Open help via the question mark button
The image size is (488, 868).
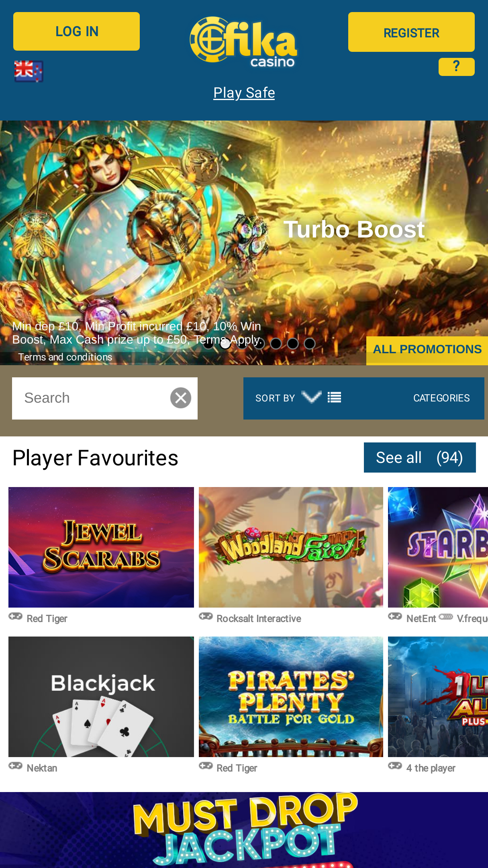pos(456,67)
